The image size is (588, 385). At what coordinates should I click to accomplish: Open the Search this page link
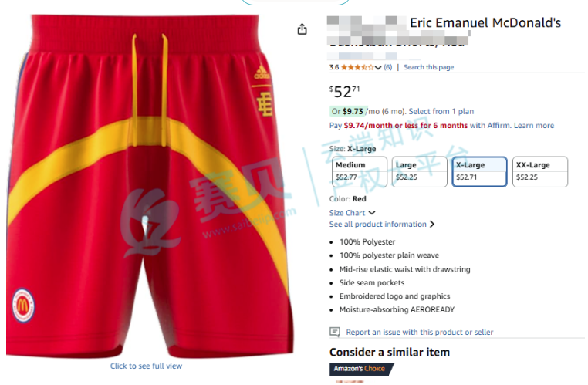[x=428, y=67]
